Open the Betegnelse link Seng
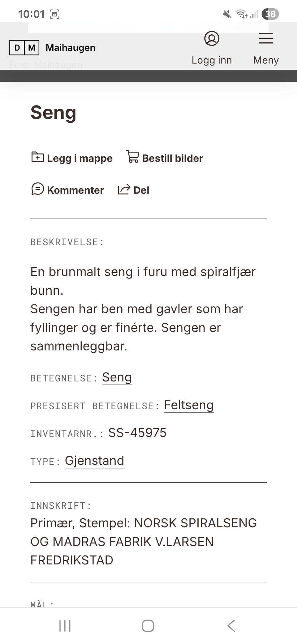Viewport: 297px width, 644px height. [x=117, y=377]
